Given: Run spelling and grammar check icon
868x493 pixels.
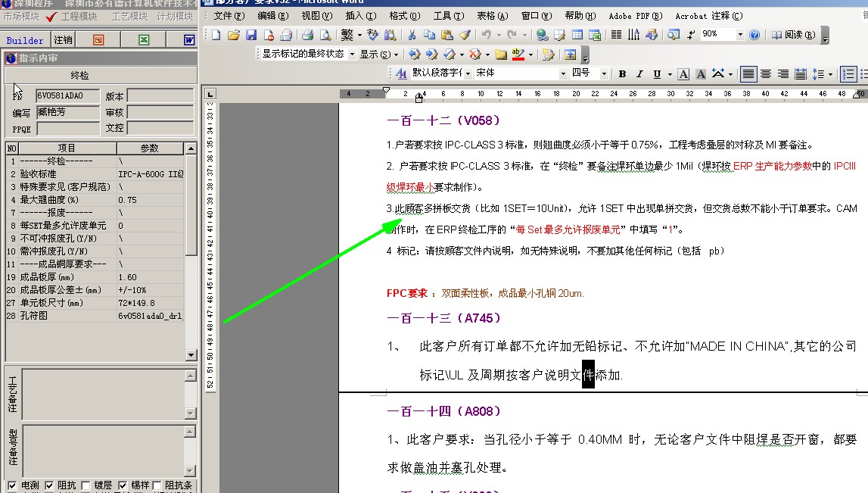Looking at the screenshot, I should click(372, 35).
